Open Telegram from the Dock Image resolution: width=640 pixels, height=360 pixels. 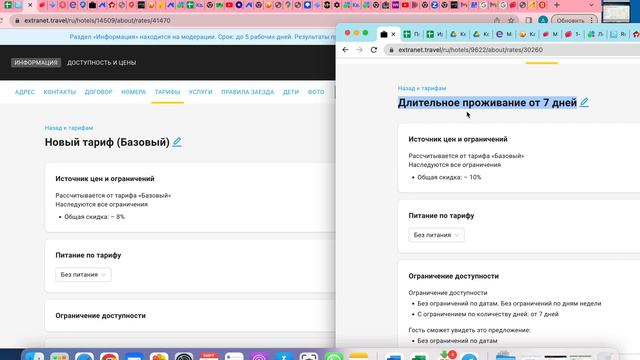470,356
